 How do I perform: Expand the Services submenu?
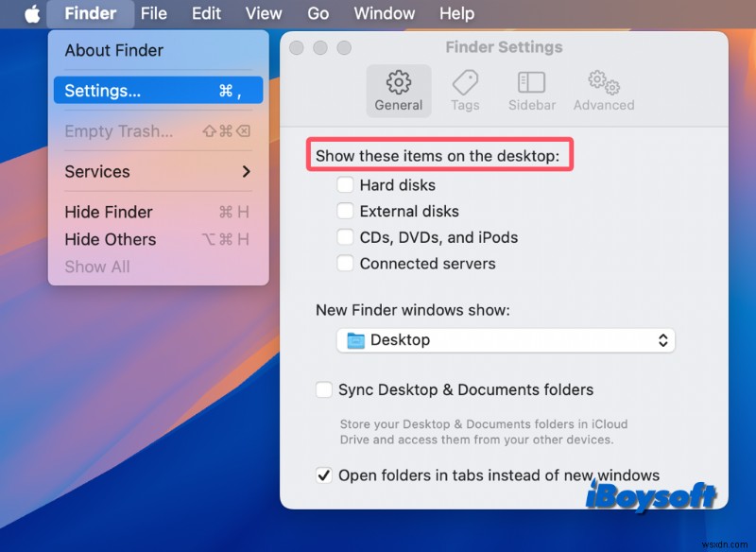(158, 171)
